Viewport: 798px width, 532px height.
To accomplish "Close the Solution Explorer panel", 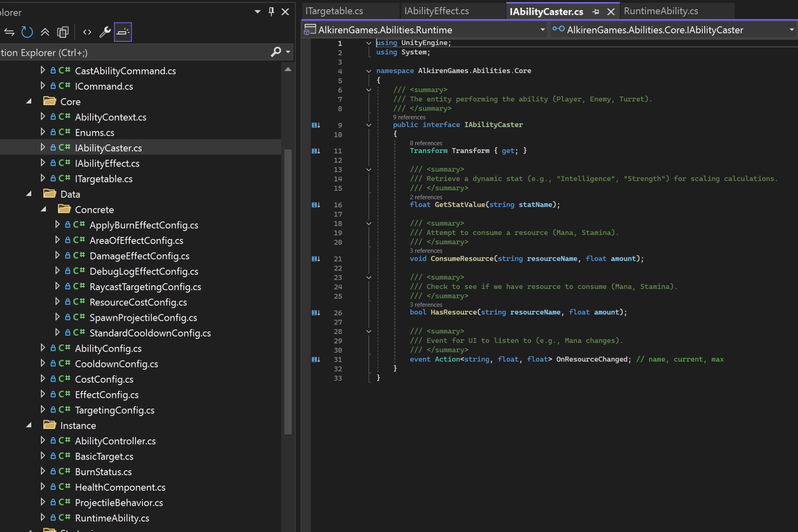I will (x=285, y=12).
